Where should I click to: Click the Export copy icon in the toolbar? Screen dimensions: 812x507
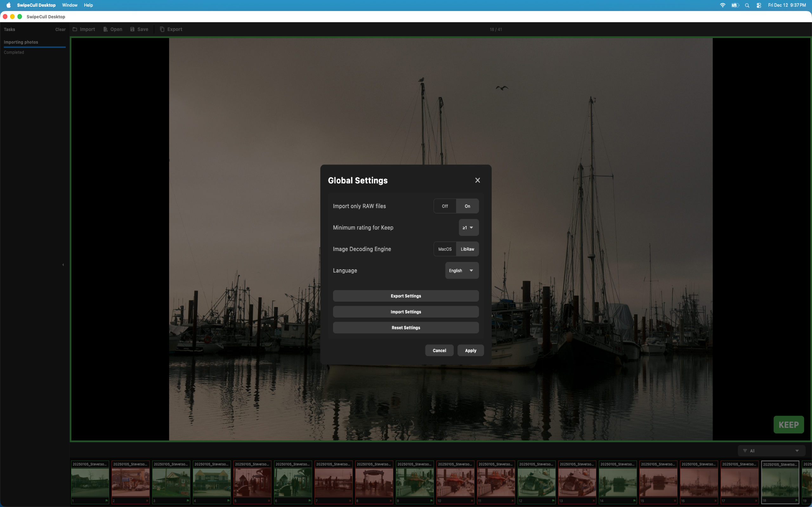click(x=162, y=29)
